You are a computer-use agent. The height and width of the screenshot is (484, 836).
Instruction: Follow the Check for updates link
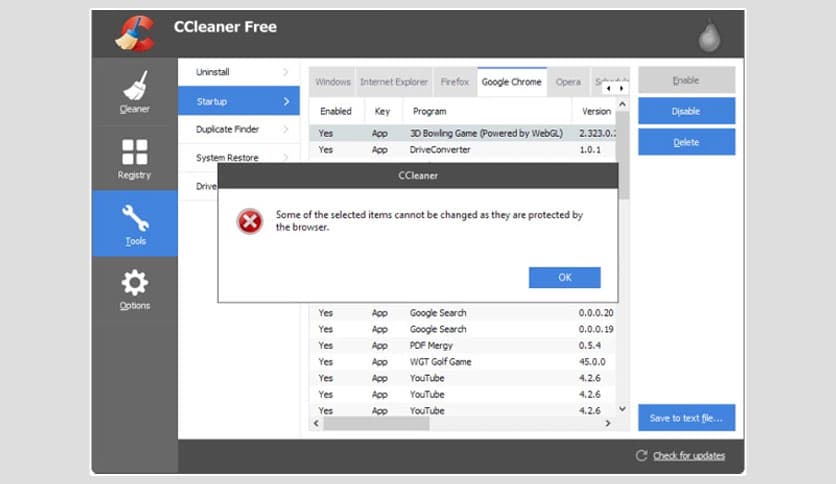(x=689, y=456)
